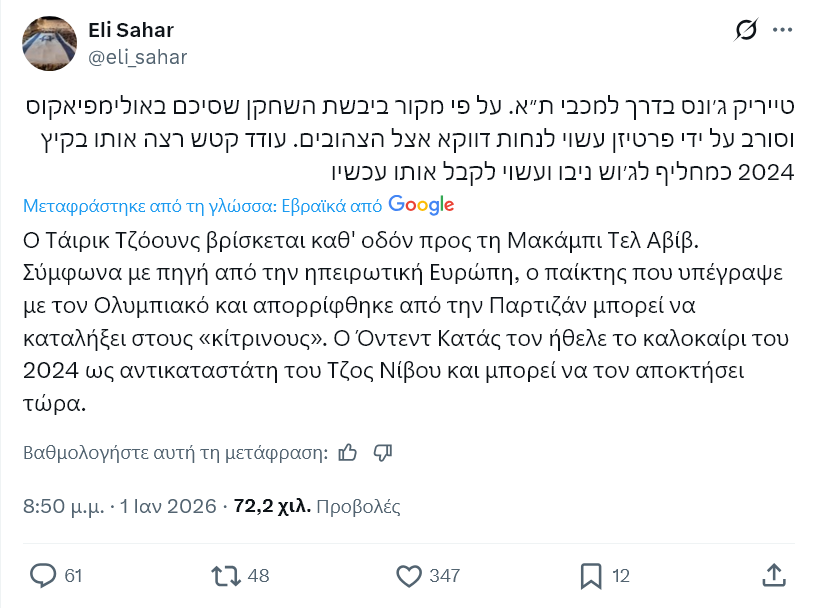816x608 pixels.
Task: Rate the translation with thumbs up
Action: [x=348, y=452]
